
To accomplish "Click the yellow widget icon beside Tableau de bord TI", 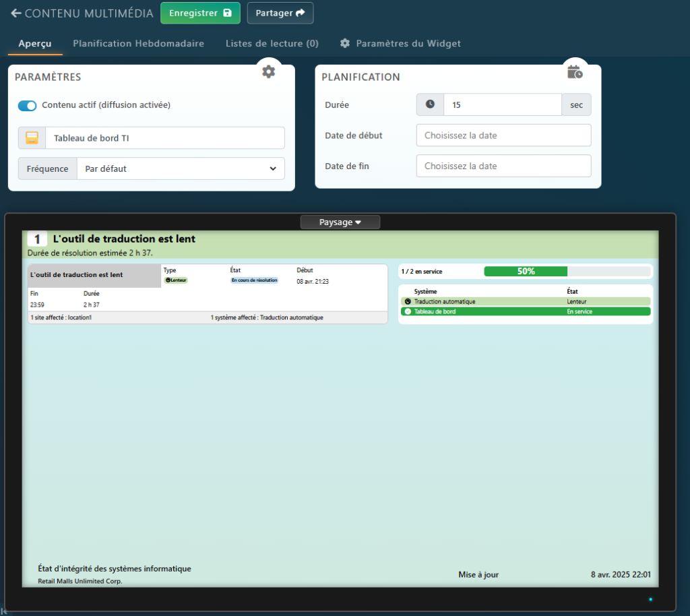I will (x=32, y=138).
